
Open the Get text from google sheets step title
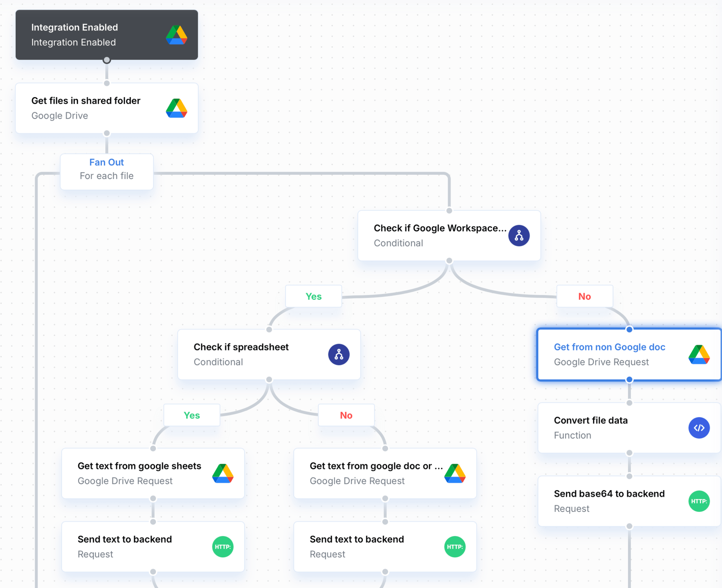pyautogui.click(x=139, y=466)
